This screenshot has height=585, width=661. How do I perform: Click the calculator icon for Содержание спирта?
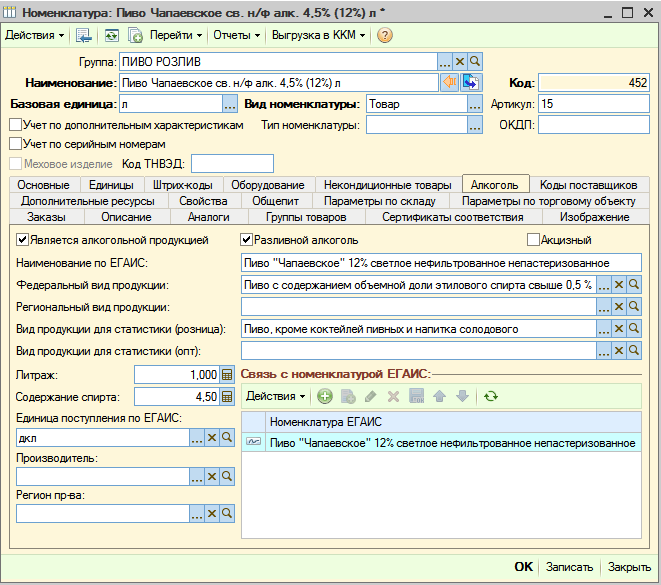227,397
